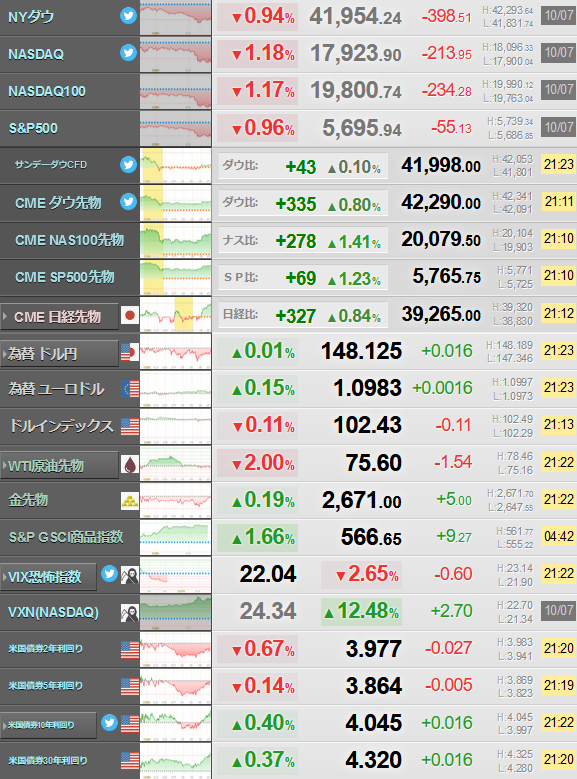Click Twitter icon in 米国債券10年利回り row
Screen dimensions: 577x779
click(x=109, y=723)
